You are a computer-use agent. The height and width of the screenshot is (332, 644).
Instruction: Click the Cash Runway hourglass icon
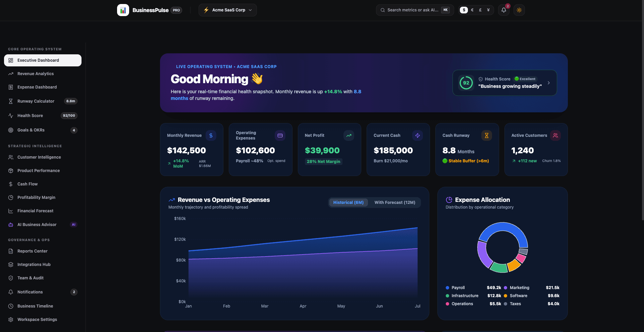click(486, 135)
